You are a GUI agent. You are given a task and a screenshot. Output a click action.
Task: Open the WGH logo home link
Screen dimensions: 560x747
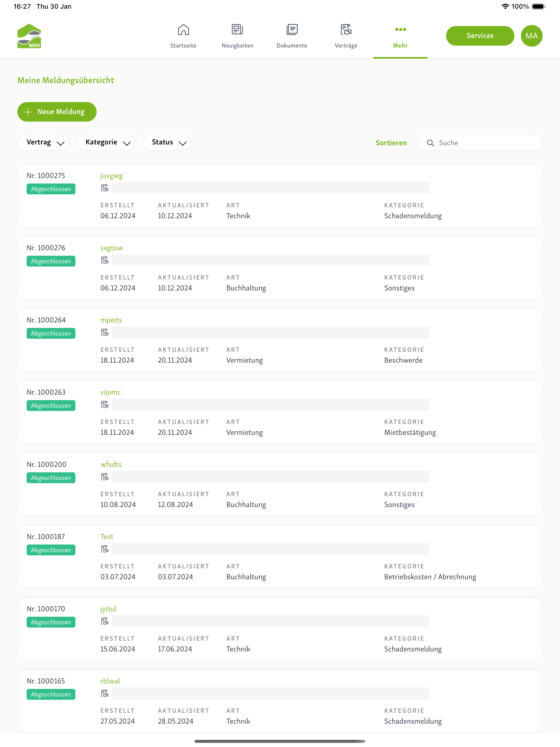click(29, 36)
